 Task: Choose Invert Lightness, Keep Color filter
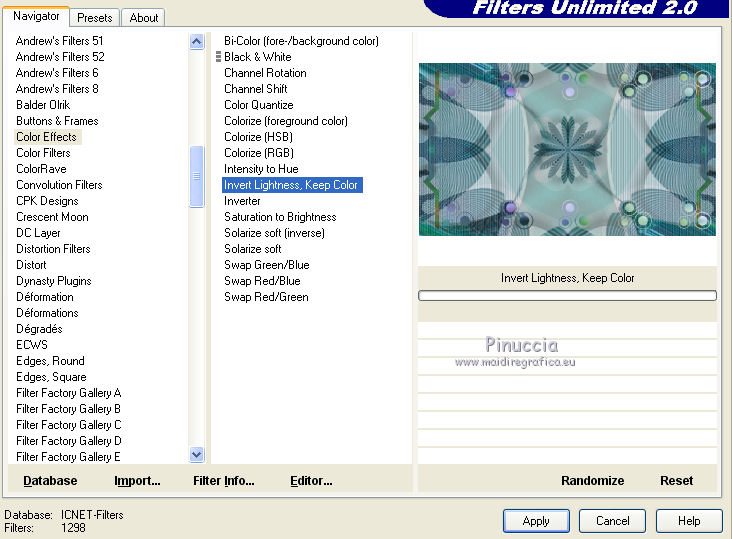click(292, 185)
